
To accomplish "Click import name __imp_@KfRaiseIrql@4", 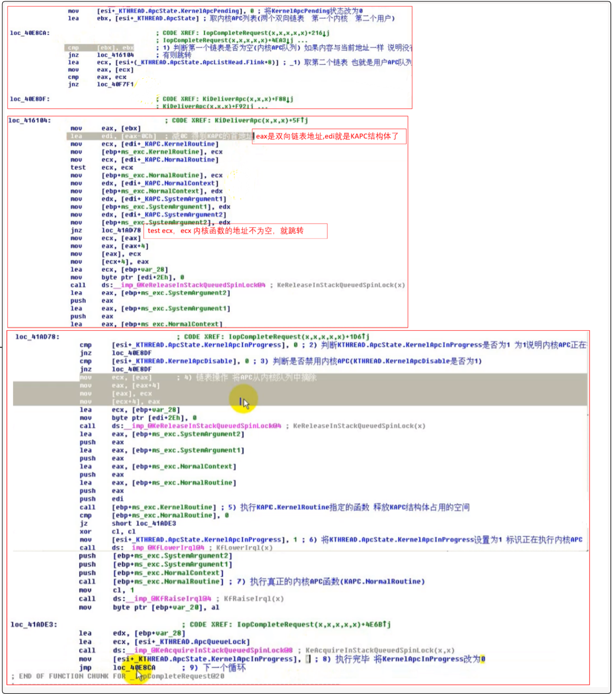I will (x=169, y=599).
